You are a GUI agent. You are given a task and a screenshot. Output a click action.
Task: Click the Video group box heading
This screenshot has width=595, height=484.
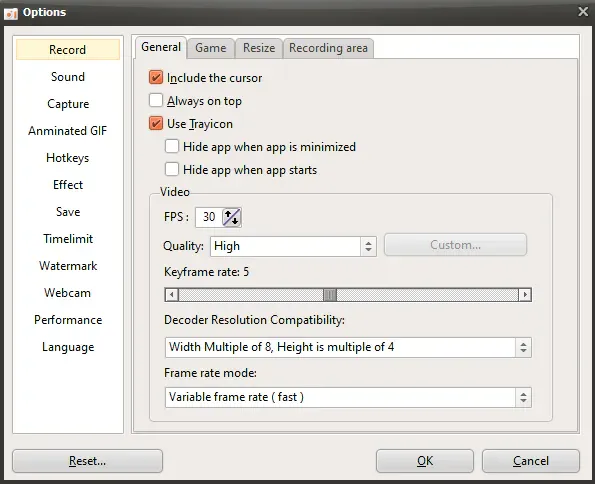click(x=175, y=192)
